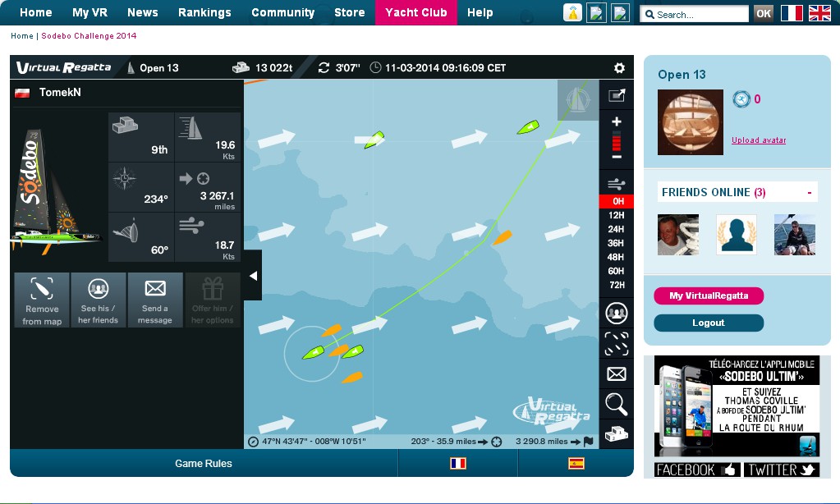Open the settings gear in game header

click(x=619, y=68)
